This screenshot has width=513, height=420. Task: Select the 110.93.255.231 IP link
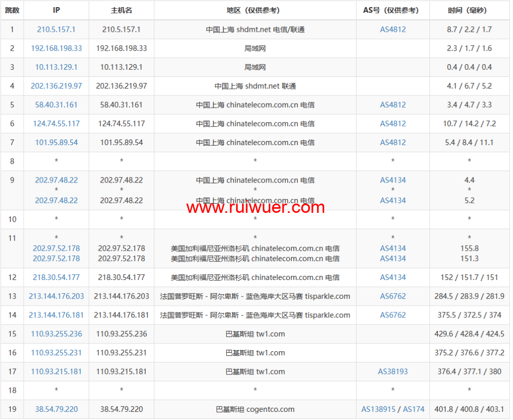56,353
